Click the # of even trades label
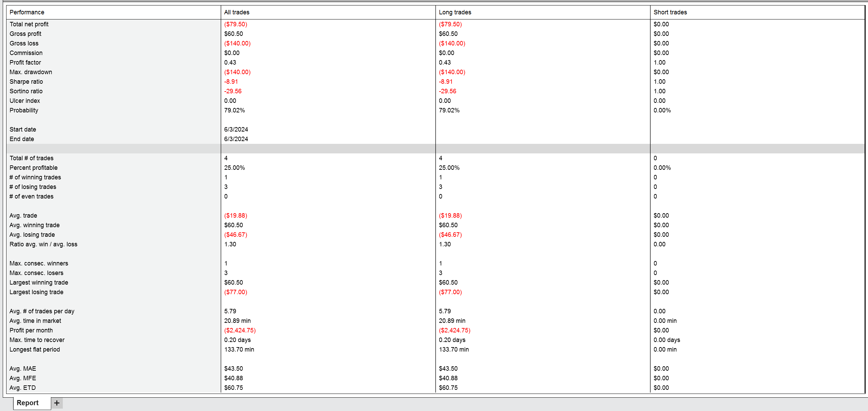This screenshot has height=411, width=868. coord(31,196)
